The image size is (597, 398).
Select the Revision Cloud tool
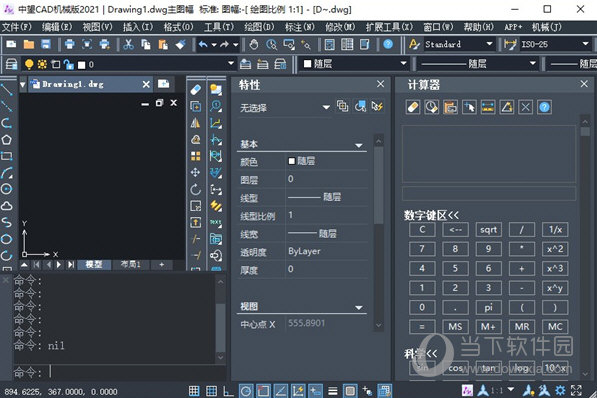6,206
